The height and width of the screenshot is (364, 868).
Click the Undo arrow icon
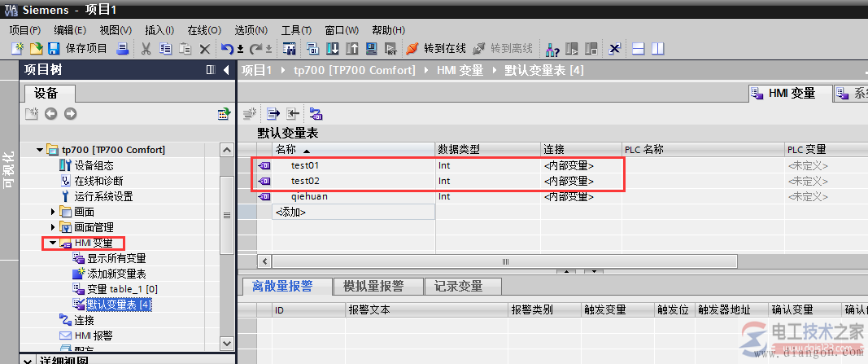click(227, 49)
